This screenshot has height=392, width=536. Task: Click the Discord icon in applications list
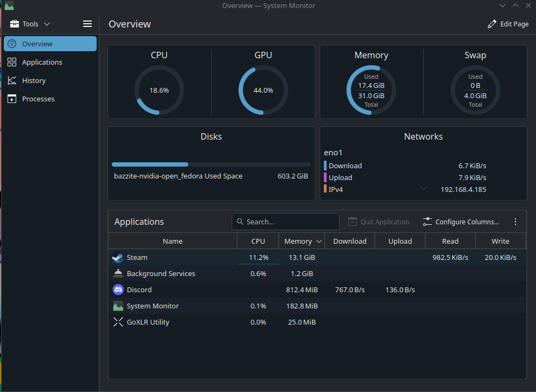(x=118, y=290)
